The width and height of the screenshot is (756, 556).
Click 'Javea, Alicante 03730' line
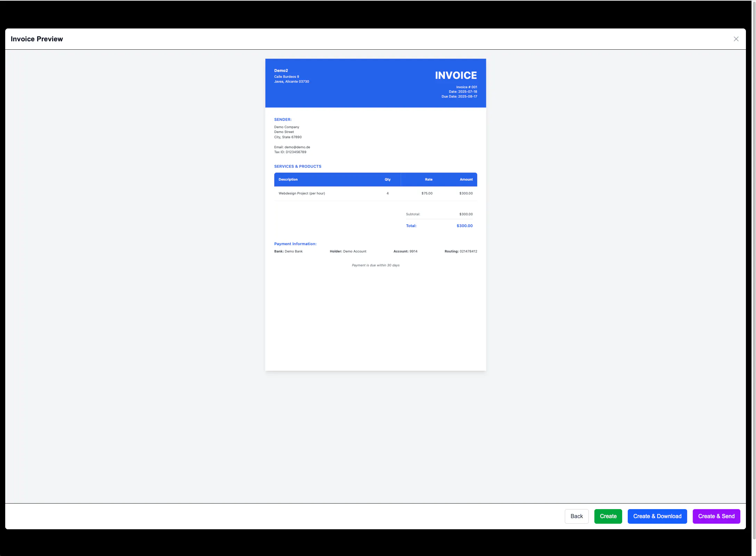tap(291, 82)
